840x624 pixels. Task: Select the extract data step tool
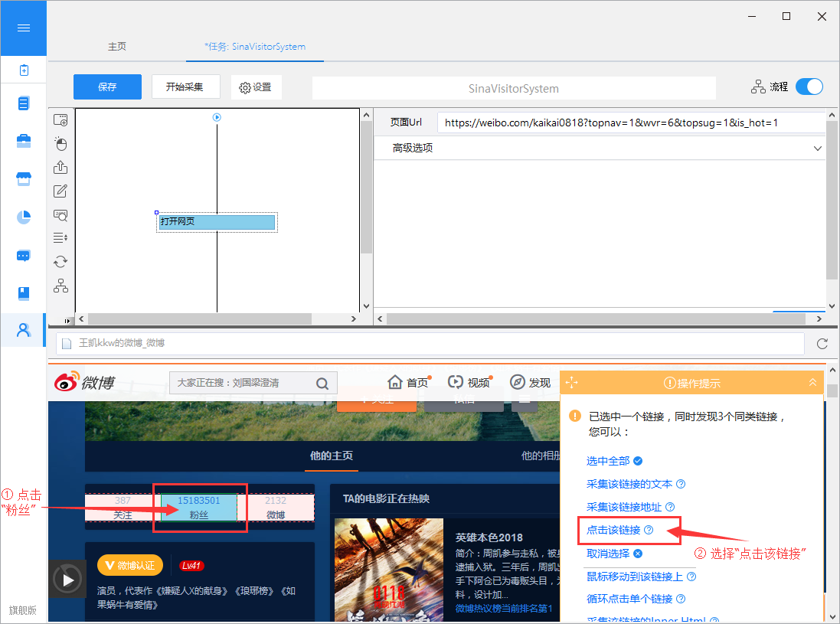(x=60, y=167)
